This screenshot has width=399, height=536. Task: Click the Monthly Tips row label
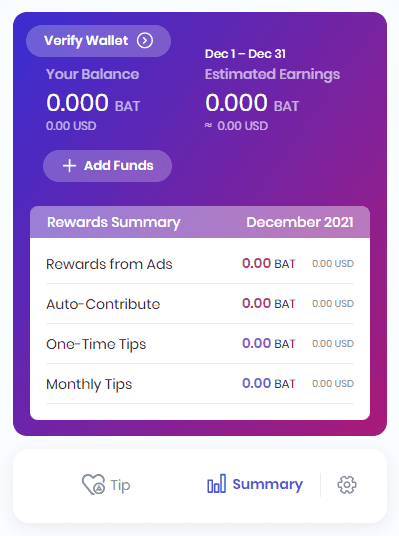click(x=89, y=384)
